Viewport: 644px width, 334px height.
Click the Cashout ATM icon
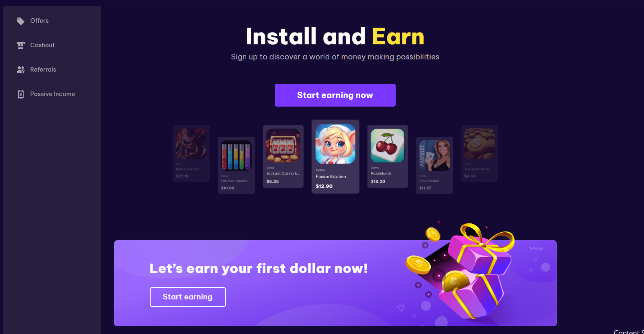tap(20, 45)
